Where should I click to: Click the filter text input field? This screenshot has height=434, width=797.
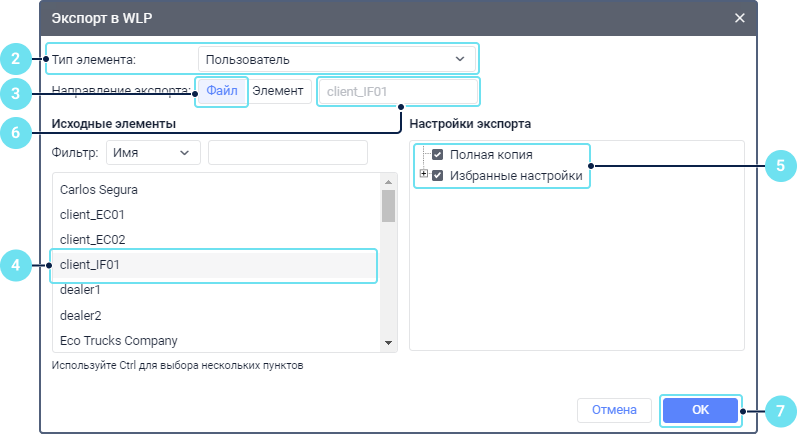pos(287,152)
